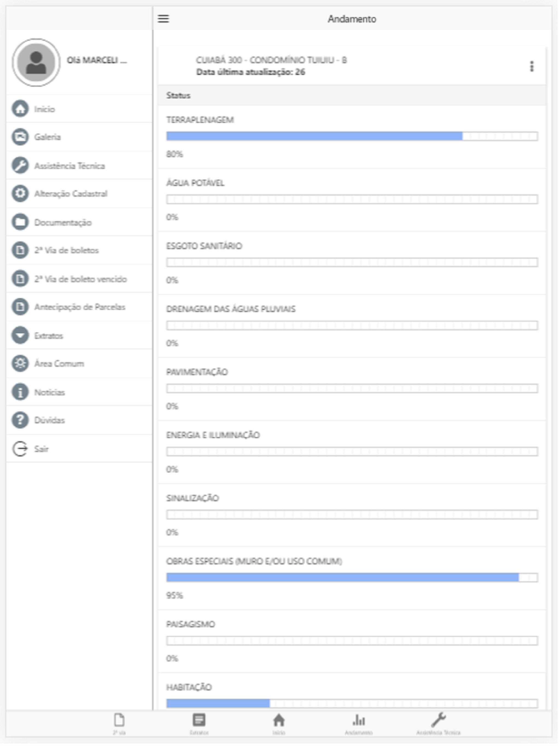This screenshot has height=747, width=560.
Task: Click the Antecipação de Parcelas icon
Action: point(20,307)
